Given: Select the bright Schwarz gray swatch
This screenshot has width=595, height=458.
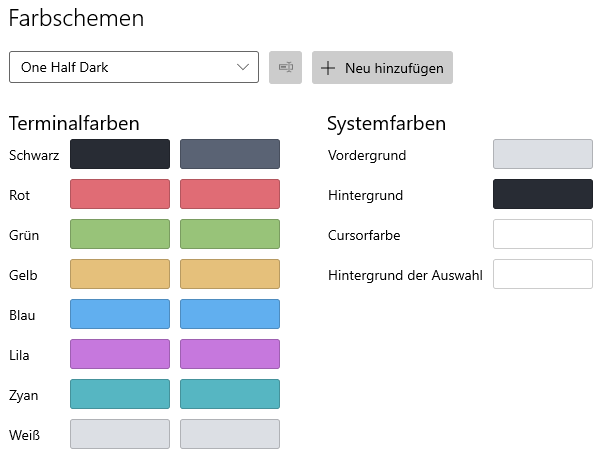Looking at the screenshot, I should pos(230,154).
